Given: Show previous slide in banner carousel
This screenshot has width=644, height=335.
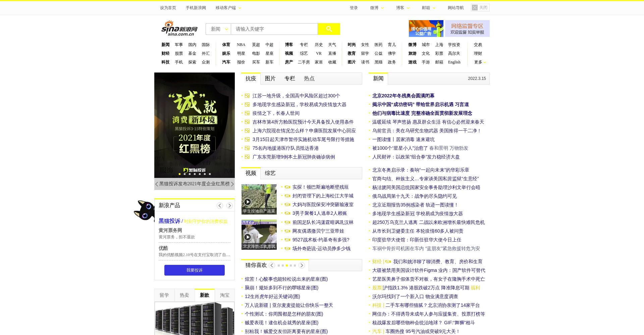Looking at the screenshot, I should coord(157,184).
